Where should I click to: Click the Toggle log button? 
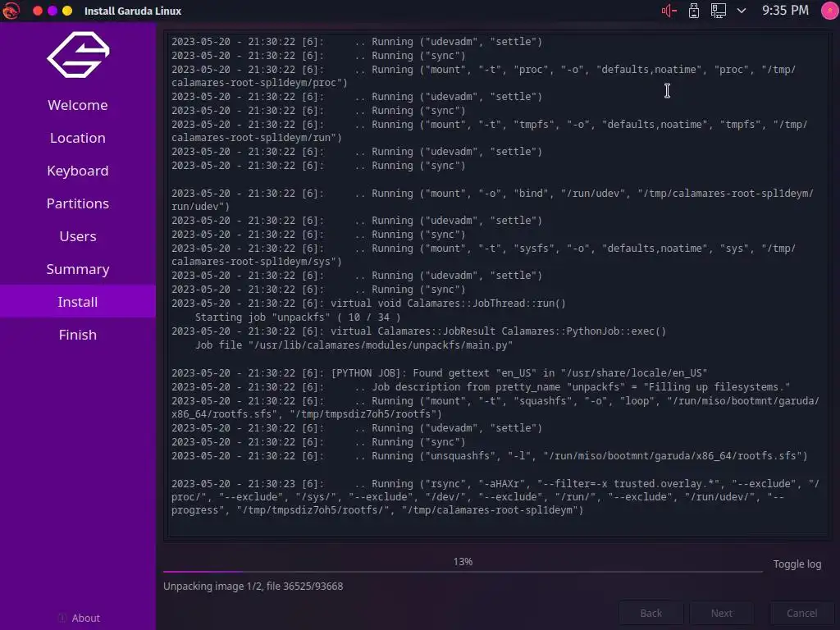pyautogui.click(x=797, y=564)
